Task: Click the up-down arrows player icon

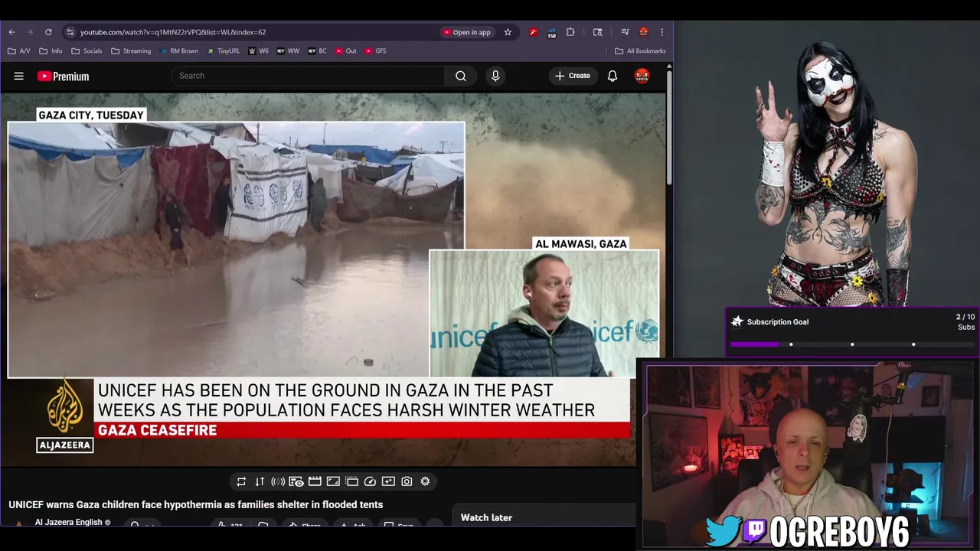Action: click(x=260, y=481)
